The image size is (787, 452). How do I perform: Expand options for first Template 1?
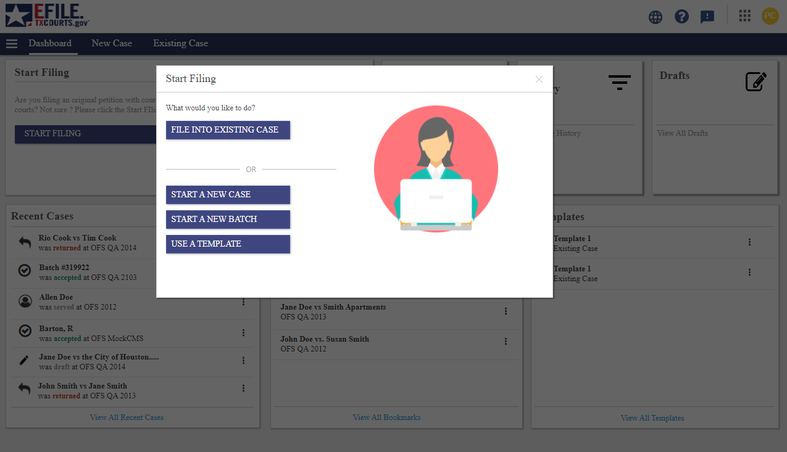tap(749, 243)
